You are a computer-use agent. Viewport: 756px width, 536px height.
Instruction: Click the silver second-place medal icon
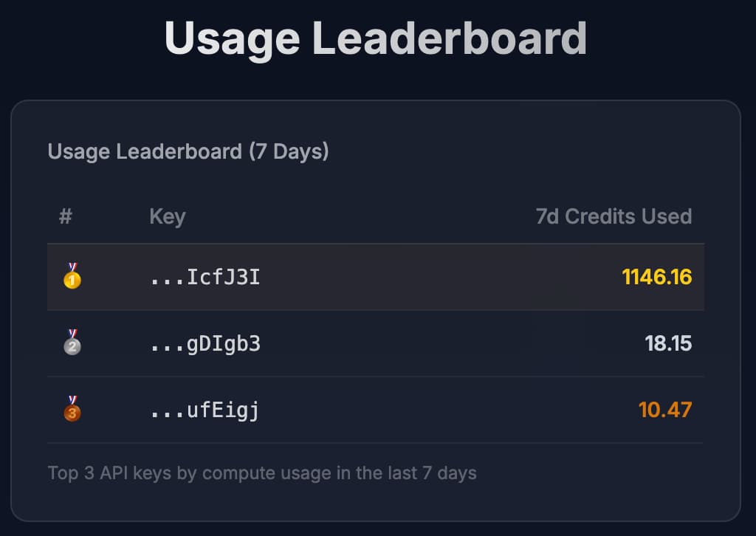click(x=72, y=343)
